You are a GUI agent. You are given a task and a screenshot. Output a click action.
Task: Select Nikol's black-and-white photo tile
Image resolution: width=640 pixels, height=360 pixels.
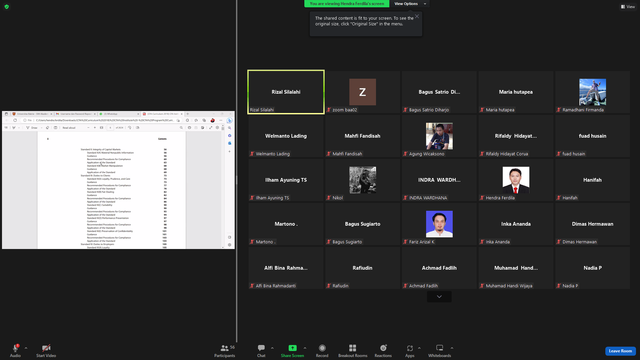[x=362, y=180]
